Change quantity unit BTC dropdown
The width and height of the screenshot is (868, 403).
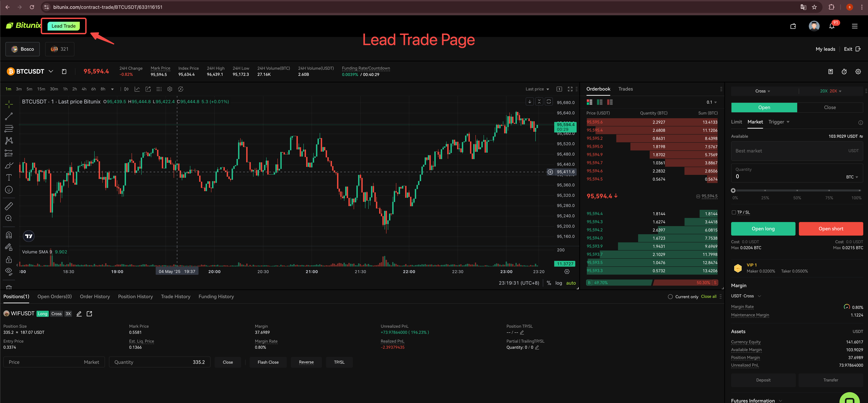pyautogui.click(x=852, y=177)
